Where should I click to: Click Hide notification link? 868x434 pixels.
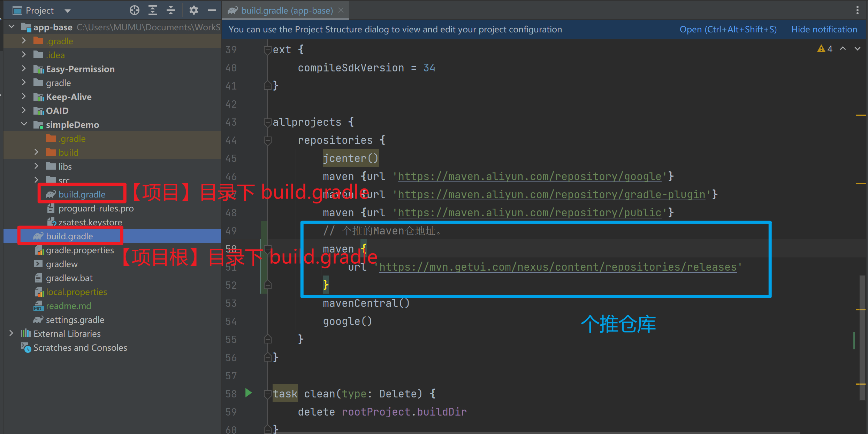click(x=824, y=29)
